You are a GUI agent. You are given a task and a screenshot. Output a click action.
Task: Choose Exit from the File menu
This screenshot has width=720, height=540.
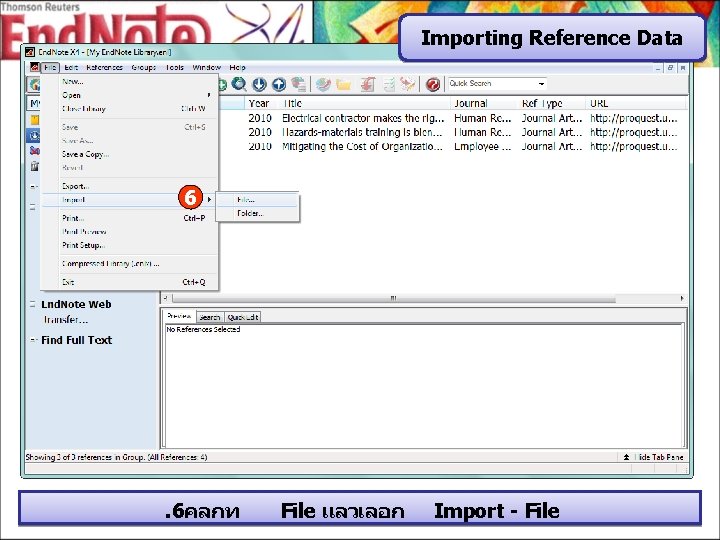[129, 282]
